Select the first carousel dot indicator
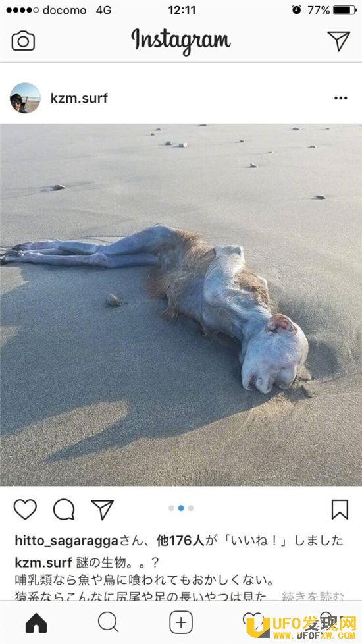This screenshot has height=644, width=362. (171, 508)
